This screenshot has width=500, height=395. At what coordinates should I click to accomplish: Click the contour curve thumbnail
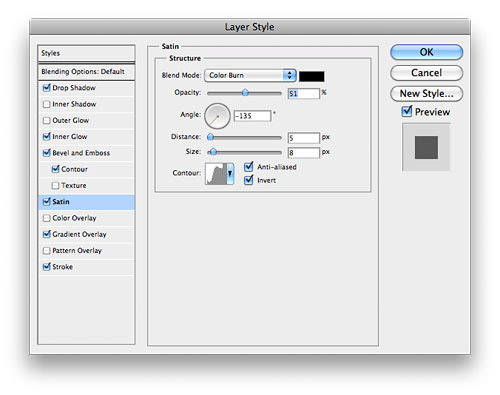pyautogui.click(x=216, y=173)
